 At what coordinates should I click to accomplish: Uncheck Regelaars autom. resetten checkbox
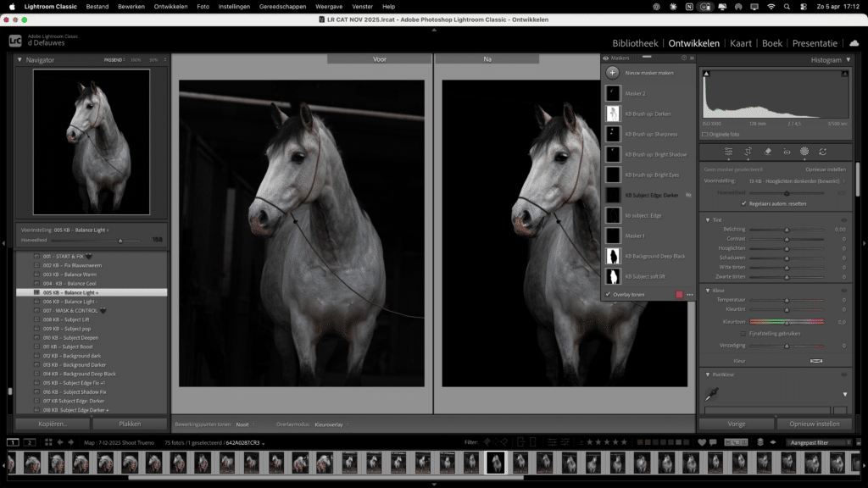point(744,204)
